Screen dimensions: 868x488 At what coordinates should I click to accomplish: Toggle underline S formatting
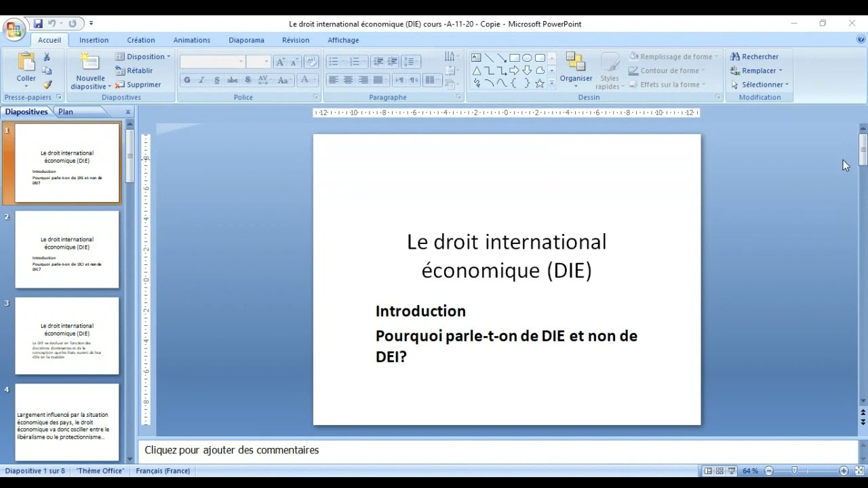(x=217, y=80)
